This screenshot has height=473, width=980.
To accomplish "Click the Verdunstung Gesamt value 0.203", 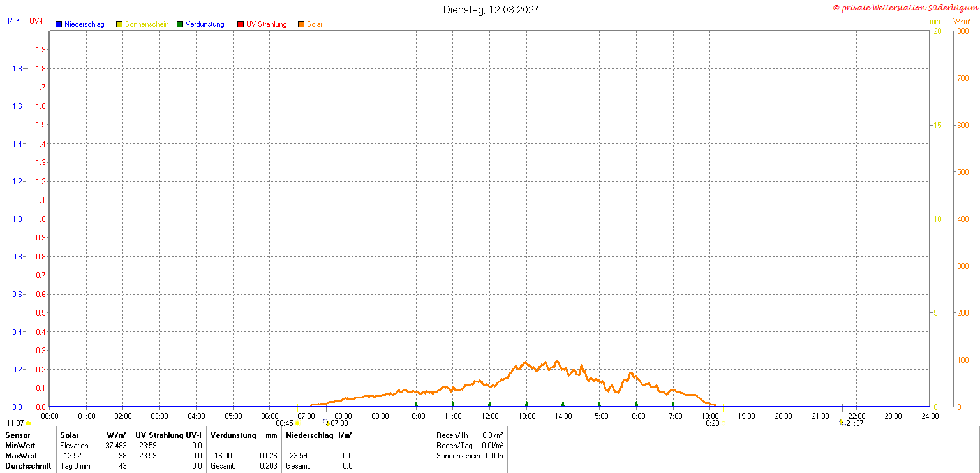I will point(268,466).
